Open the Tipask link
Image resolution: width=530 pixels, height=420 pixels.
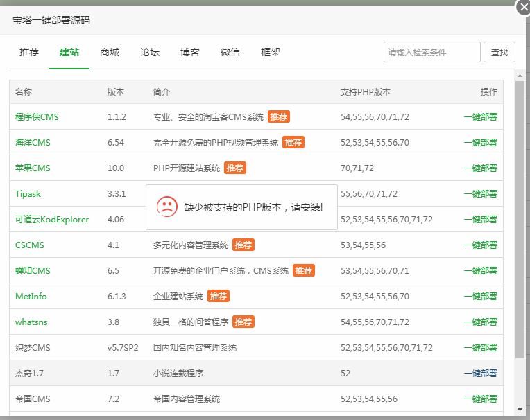click(28, 194)
